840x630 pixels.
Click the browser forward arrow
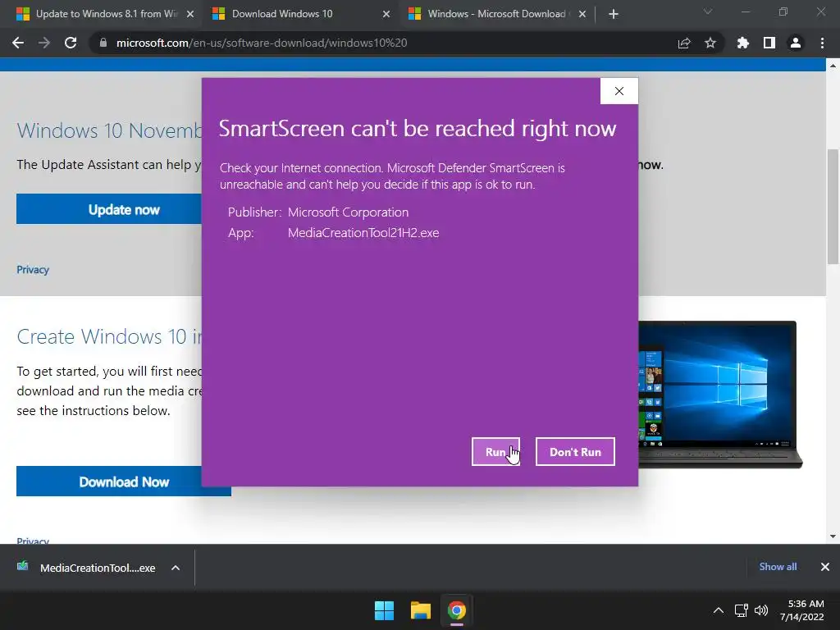tap(44, 43)
